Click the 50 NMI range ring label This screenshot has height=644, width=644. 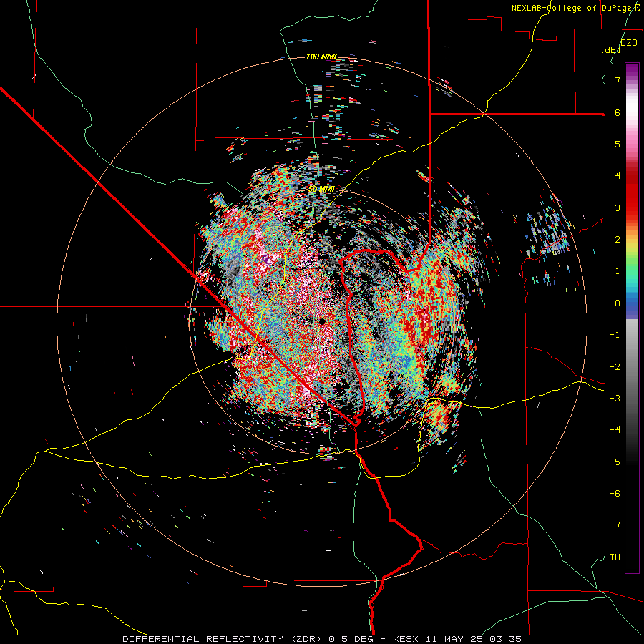[321, 189]
